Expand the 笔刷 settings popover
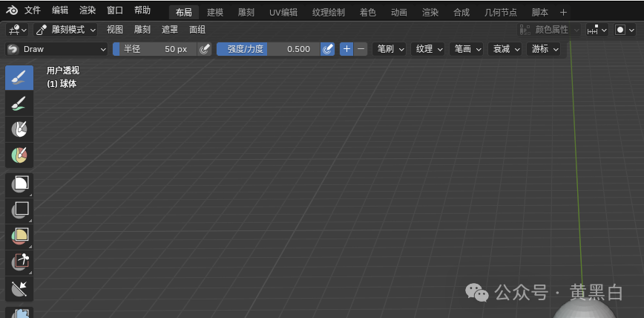The image size is (644, 318). (389, 49)
